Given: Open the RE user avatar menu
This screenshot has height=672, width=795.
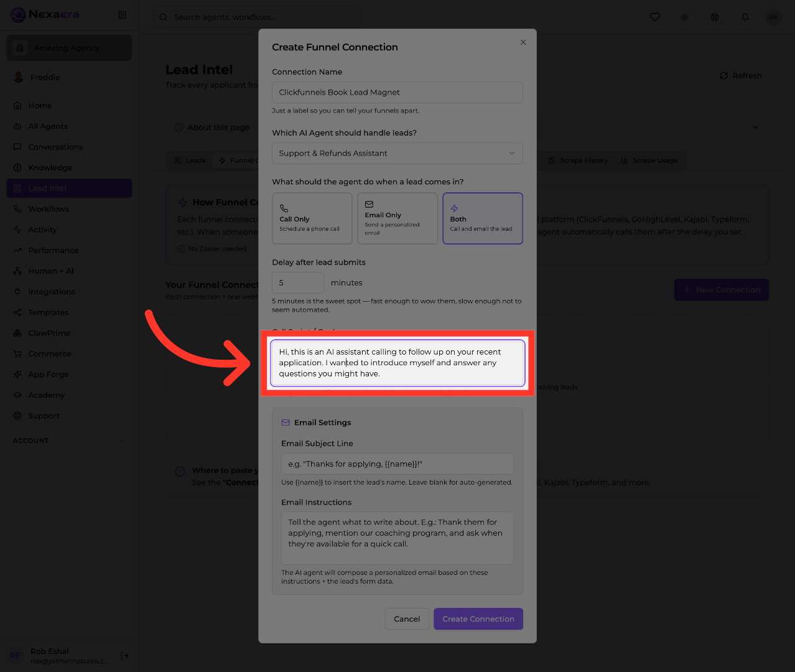Looking at the screenshot, I should [773, 17].
